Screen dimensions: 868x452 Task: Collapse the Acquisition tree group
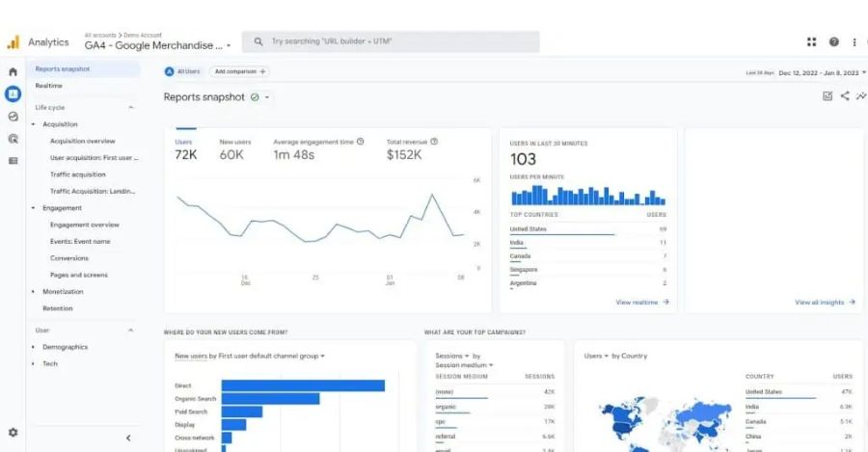tap(33, 124)
